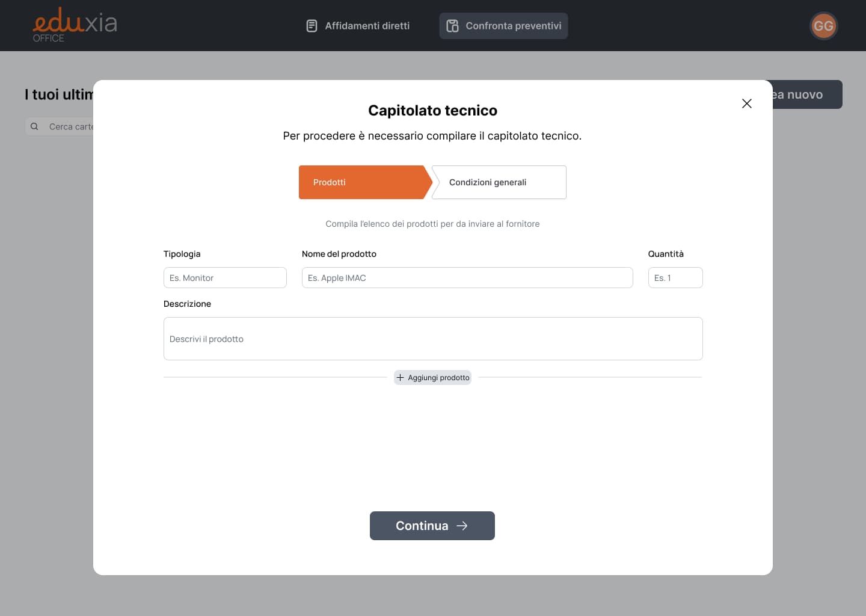The height and width of the screenshot is (616, 866).
Task: Click the Affidamenti diretti document icon
Action: (x=312, y=26)
